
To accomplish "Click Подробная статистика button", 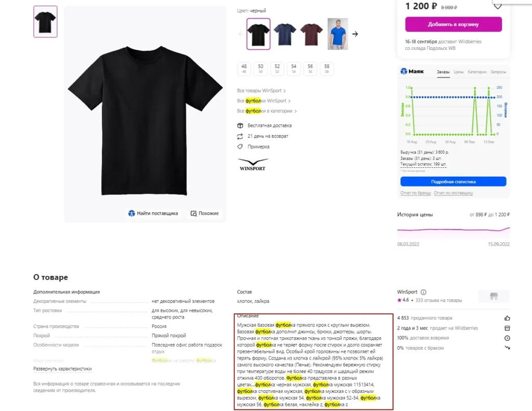I will pos(453,181).
